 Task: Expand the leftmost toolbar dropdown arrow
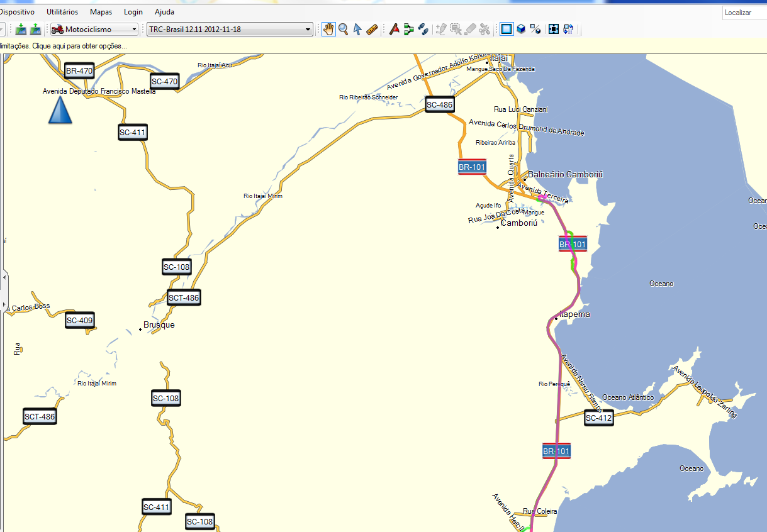point(3,29)
